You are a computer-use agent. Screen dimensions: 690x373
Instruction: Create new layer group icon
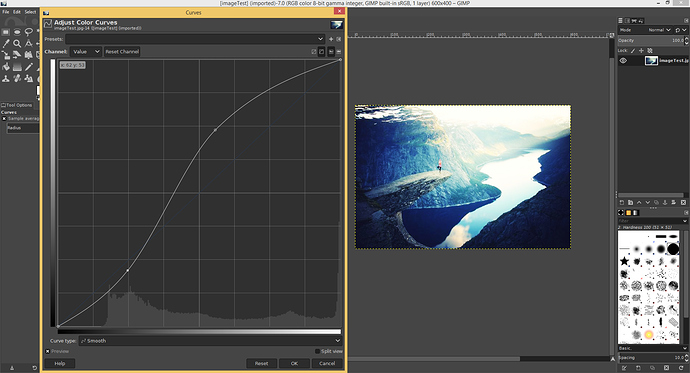(x=630, y=202)
